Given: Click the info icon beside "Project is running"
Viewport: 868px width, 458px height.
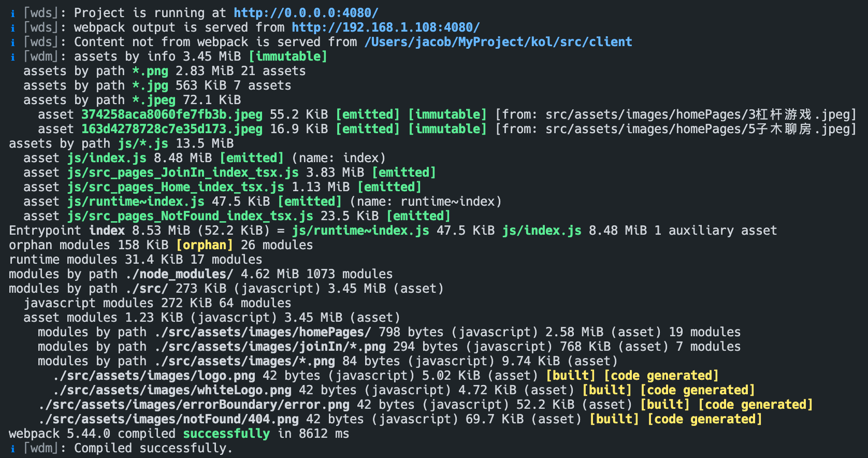Looking at the screenshot, I should click(x=13, y=13).
